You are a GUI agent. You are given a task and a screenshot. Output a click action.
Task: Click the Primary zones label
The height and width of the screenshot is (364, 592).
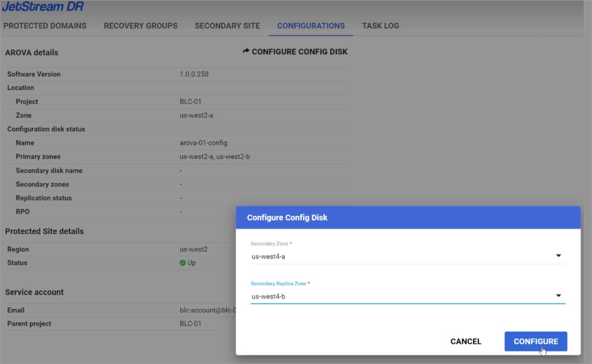(x=38, y=157)
